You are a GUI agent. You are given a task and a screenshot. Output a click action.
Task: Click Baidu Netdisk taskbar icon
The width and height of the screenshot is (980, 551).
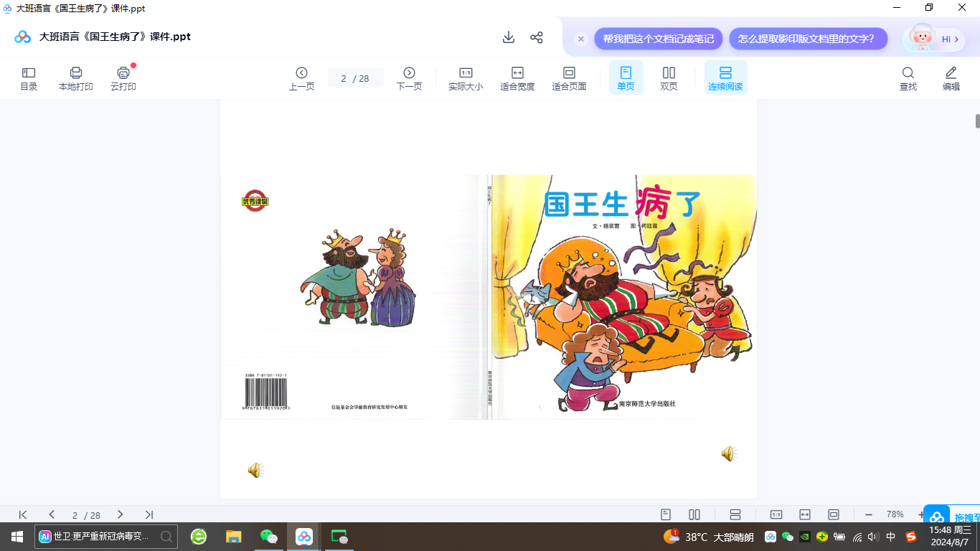[304, 537]
